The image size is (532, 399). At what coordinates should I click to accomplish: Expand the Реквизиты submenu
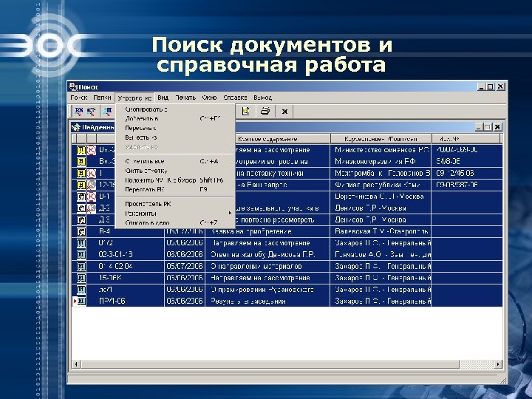coord(175,214)
